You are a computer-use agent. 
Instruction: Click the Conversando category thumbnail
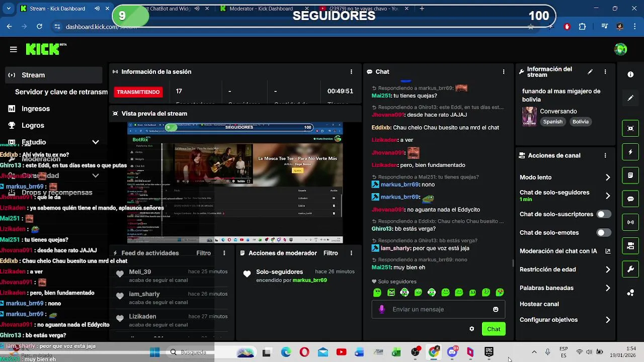tap(529, 116)
